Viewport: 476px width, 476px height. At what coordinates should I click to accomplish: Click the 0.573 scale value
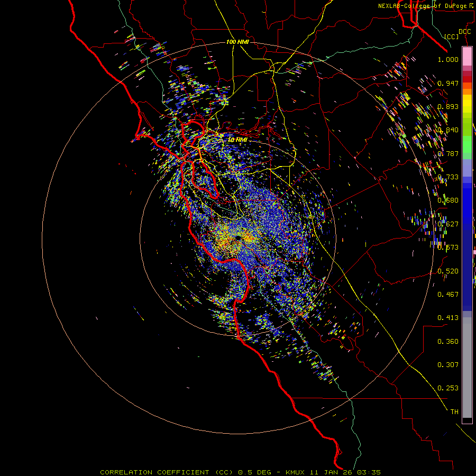tap(448, 248)
